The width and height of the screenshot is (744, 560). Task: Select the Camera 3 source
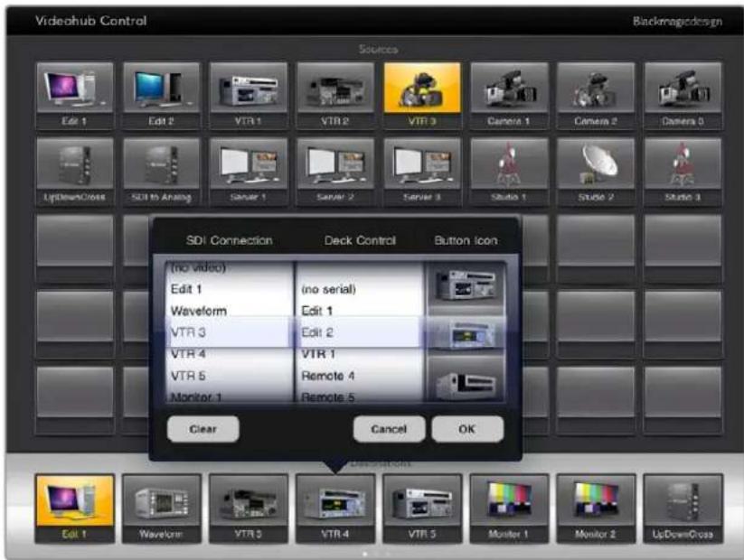pyautogui.click(x=683, y=96)
